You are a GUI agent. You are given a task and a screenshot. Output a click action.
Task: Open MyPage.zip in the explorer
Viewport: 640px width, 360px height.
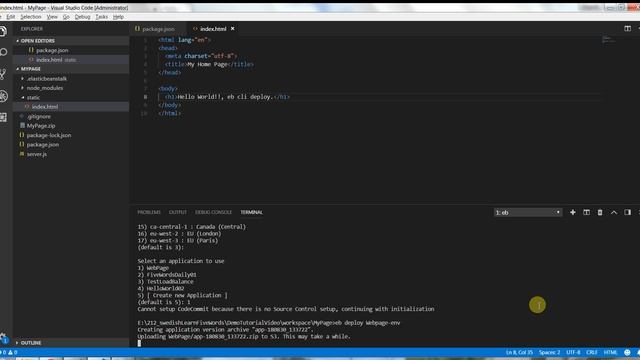point(41,126)
